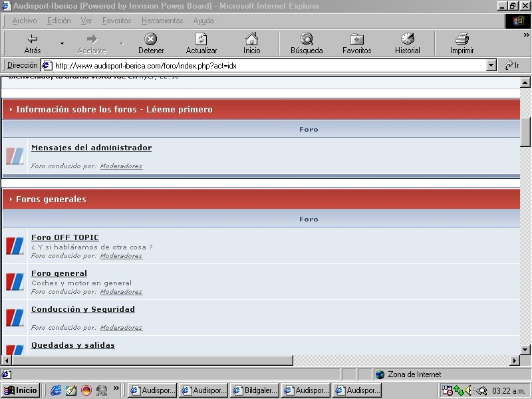532x399 pixels.
Task: Collapse the Foros generales category arrow
Action: [x=11, y=199]
